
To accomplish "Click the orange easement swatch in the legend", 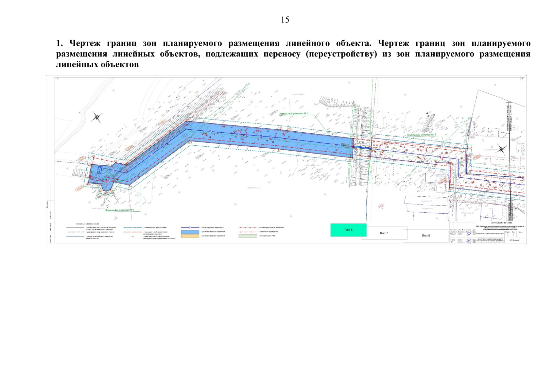I will click(190, 236).
